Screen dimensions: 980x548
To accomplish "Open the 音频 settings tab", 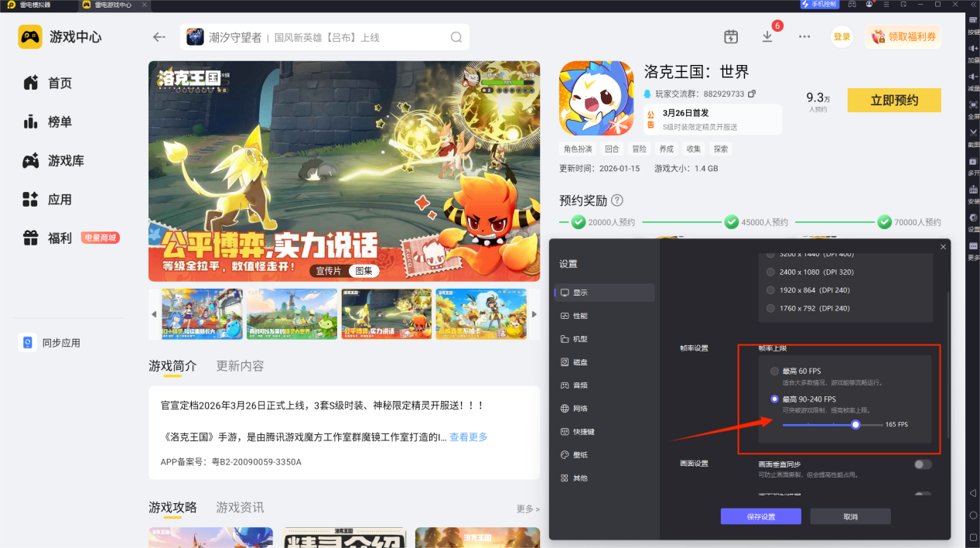I will 605,385.
